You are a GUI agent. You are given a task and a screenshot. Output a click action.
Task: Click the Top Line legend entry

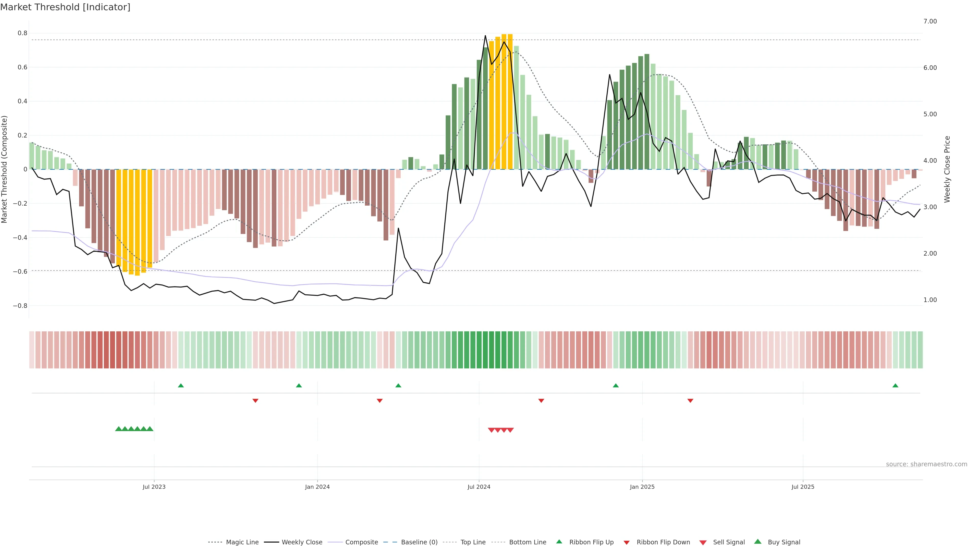point(473,542)
